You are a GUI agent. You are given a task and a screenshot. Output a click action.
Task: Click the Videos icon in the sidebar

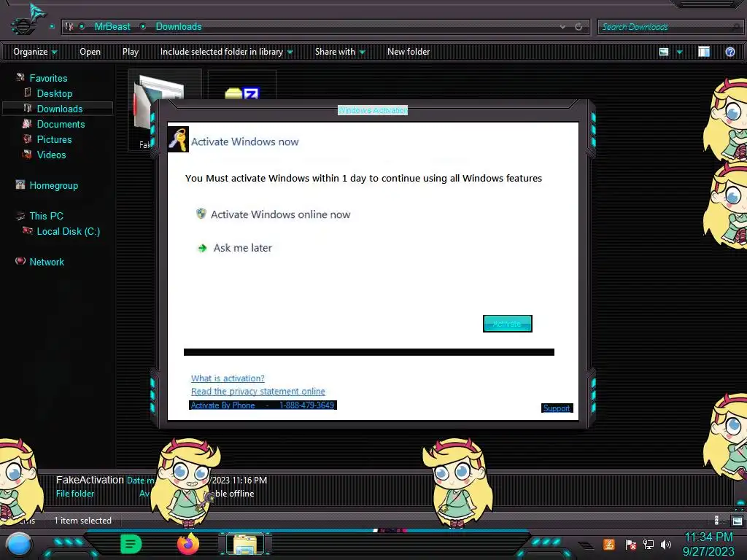(x=28, y=154)
